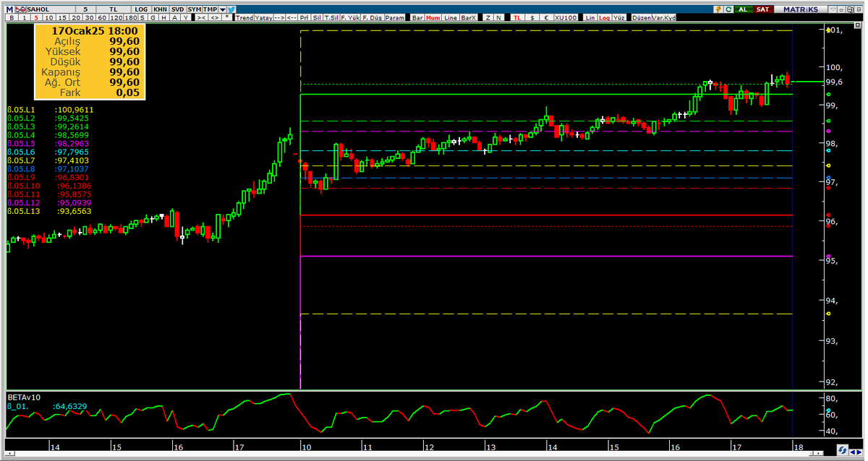The image size is (868, 461).
Task: Open the SYM menu
Action: pos(195,9)
